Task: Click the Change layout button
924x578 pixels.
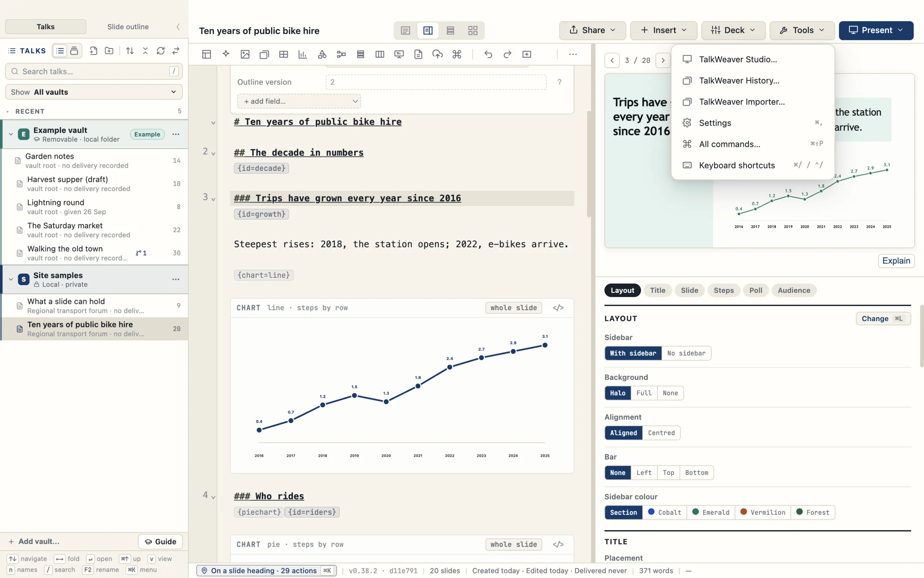Action: point(883,319)
